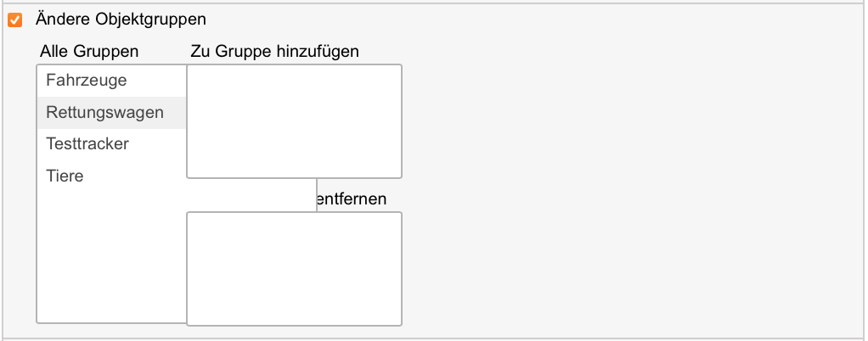Select the first entry of Alle Gruppen
The image size is (868, 341).
tap(87, 81)
